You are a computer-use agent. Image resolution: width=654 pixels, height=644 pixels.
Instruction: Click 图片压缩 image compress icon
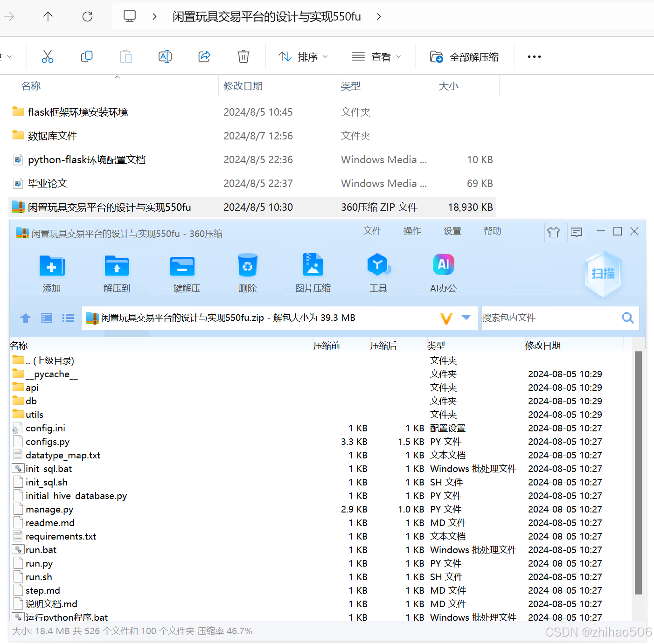313,273
